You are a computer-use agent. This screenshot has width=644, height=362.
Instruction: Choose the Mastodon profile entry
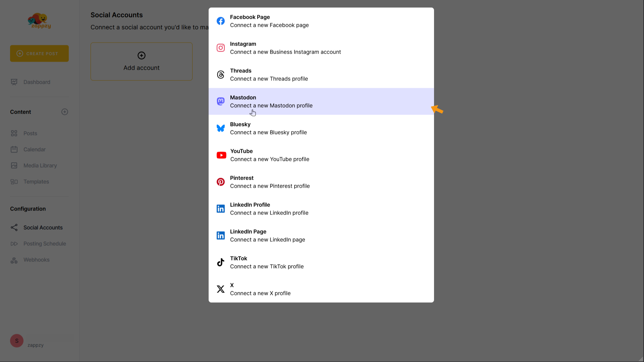click(x=321, y=102)
